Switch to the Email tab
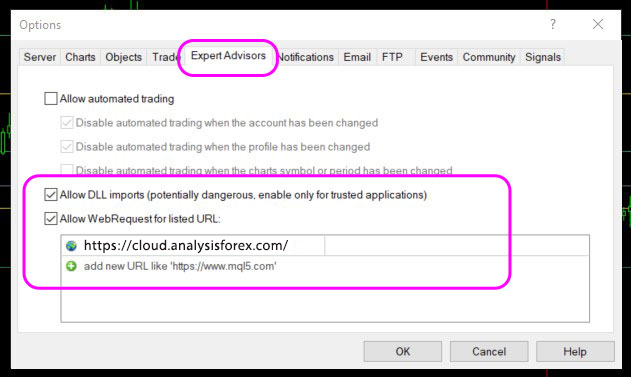 pos(357,57)
